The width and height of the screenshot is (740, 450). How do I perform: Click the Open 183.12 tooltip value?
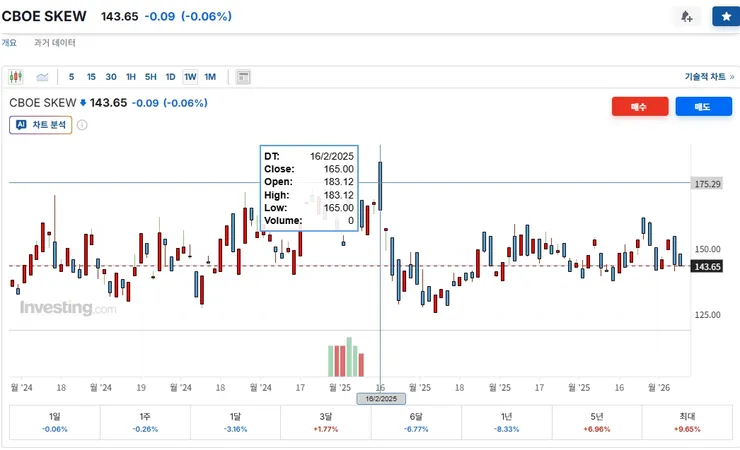[338, 182]
